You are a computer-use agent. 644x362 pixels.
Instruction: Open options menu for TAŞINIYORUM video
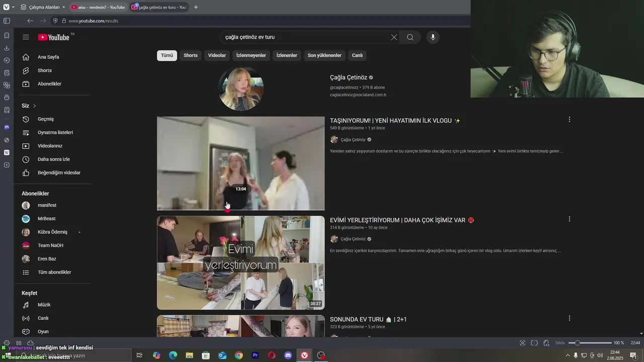pos(569,120)
